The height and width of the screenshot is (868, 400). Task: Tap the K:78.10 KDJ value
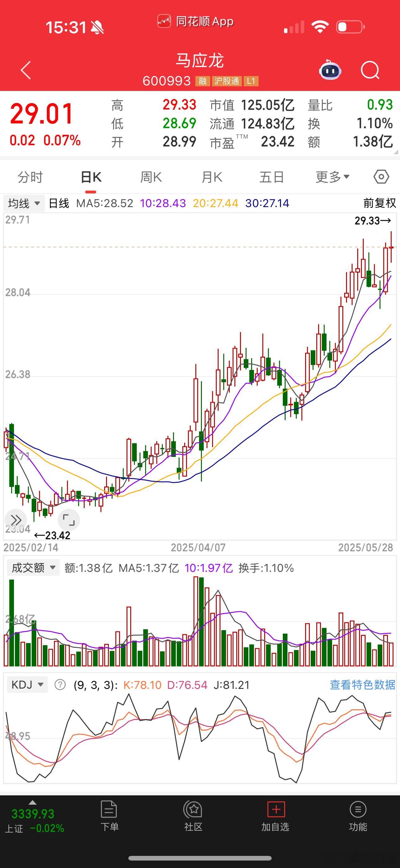click(x=142, y=685)
